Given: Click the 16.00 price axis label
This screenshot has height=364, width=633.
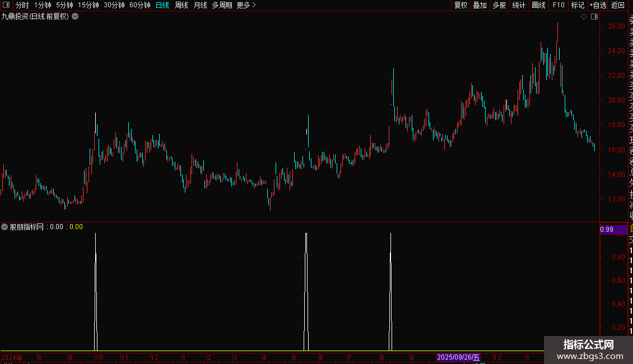Looking at the screenshot, I should click(x=616, y=150).
